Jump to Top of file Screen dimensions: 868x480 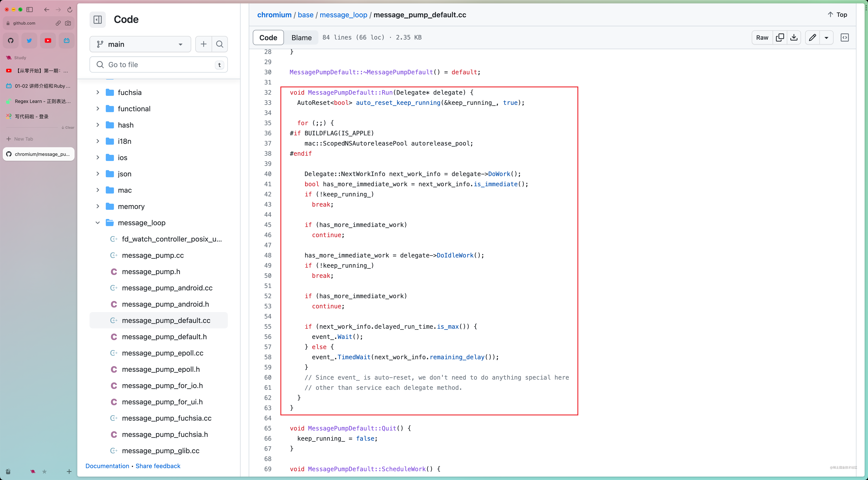point(837,14)
